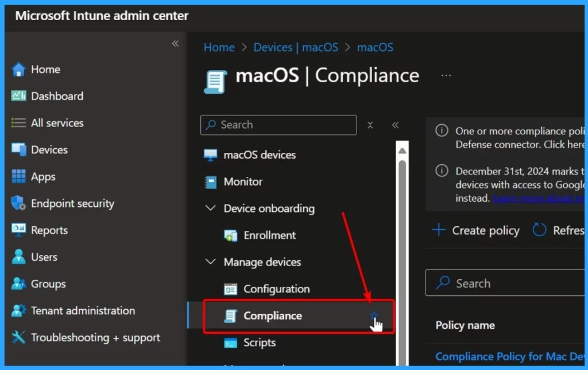The width and height of the screenshot is (588, 370).
Task: Open Endpoint security shield icon
Action: (x=18, y=203)
